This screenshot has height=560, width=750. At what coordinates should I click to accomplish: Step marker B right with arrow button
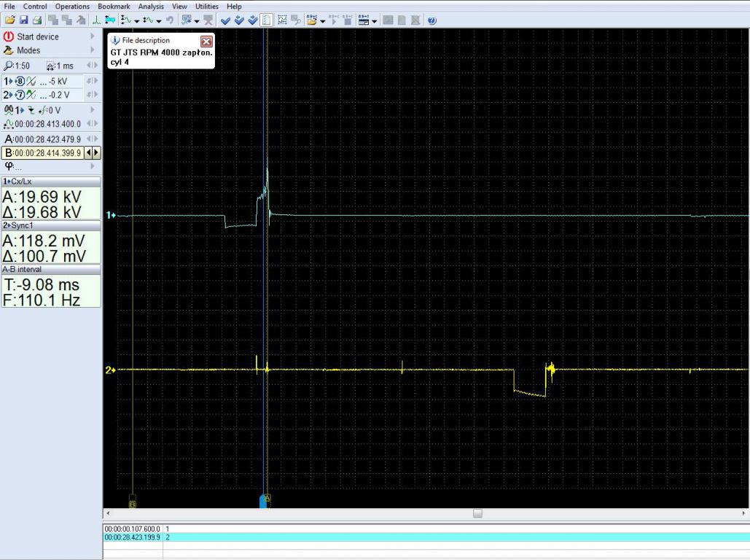pos(96,152)
